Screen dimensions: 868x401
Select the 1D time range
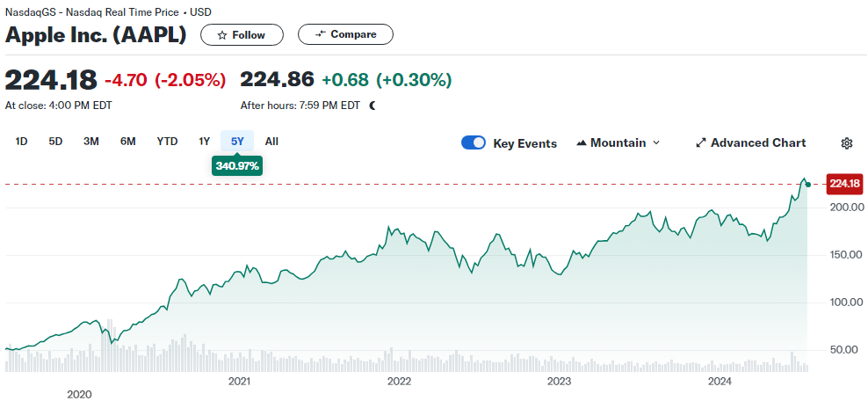22,142
